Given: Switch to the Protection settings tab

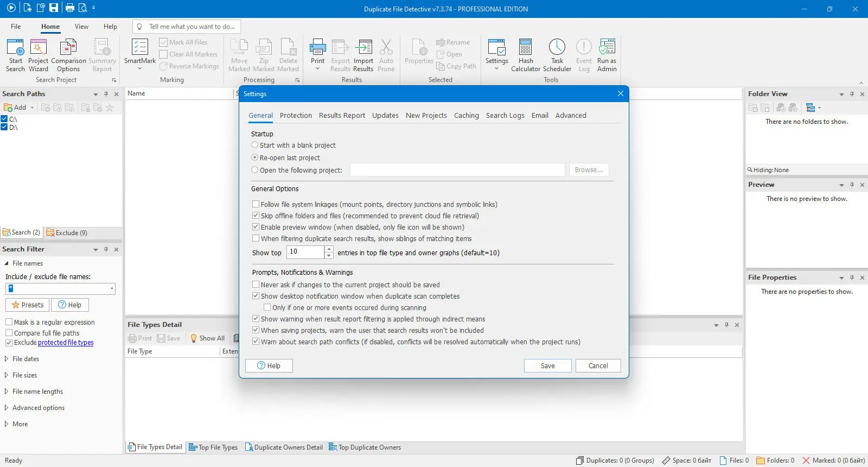Looking at the screenshot, I should (296, 116).
